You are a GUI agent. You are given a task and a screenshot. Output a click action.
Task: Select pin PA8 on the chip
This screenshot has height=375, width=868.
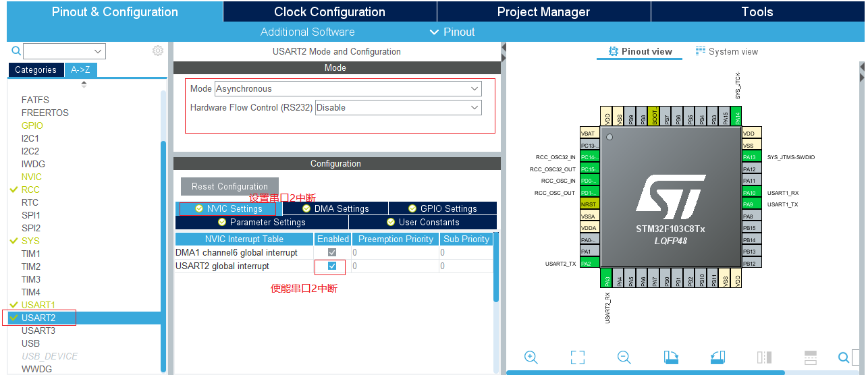pyautogui.click(x=751, y=217)
